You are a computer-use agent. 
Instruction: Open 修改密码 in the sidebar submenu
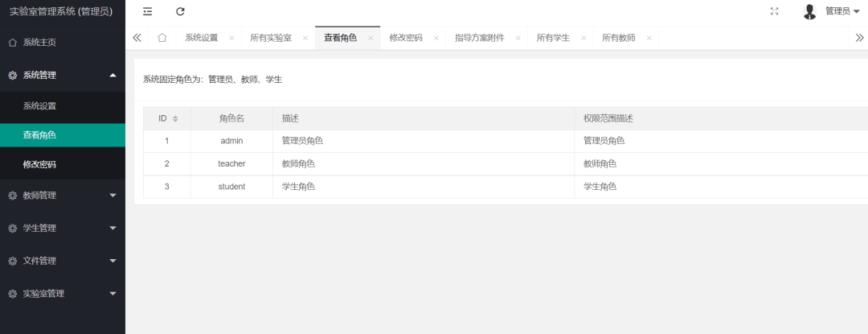click(x=63, y=164)
